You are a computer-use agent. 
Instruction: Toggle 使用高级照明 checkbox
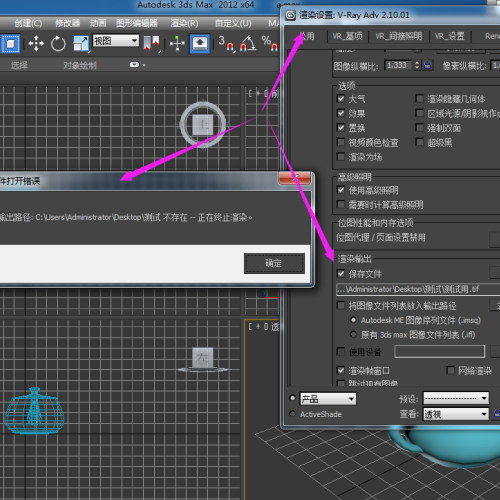(x=341, y=190)
